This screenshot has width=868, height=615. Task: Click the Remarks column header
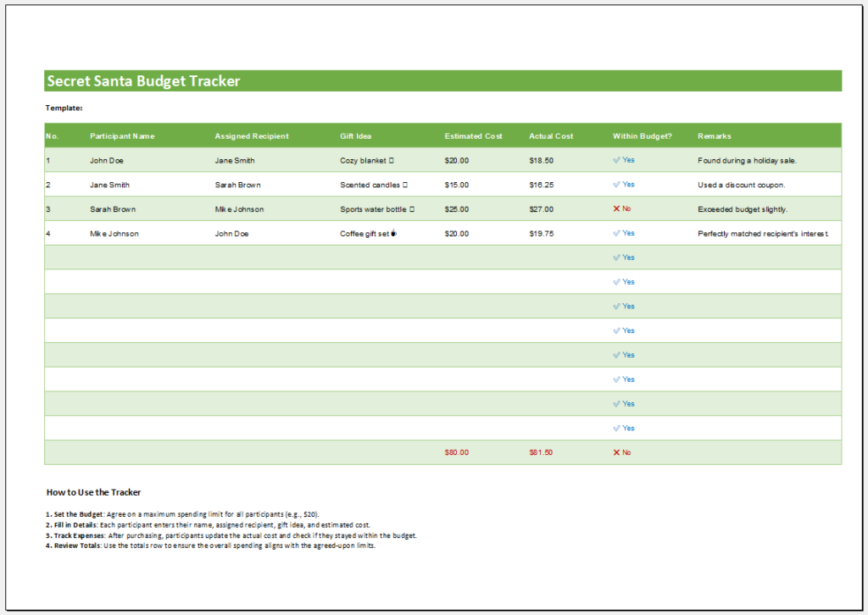[x=714, y=136]
